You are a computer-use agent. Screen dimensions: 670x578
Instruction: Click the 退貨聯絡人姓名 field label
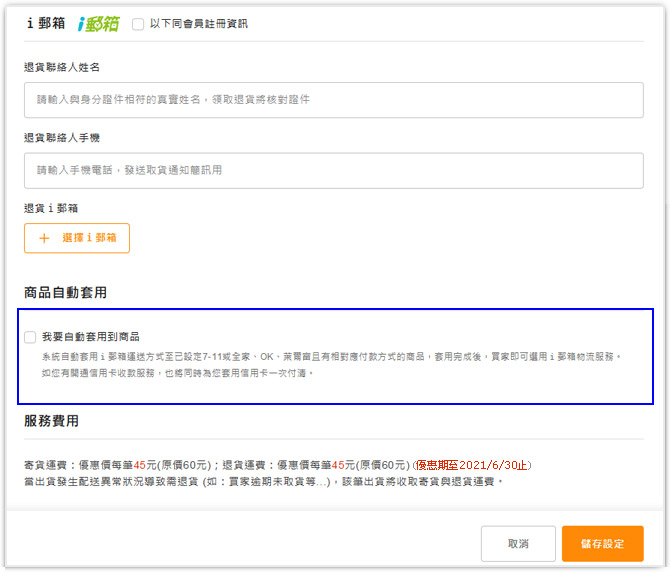tap(62, 67)
